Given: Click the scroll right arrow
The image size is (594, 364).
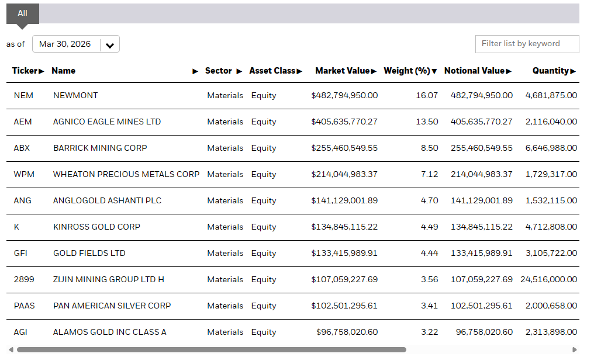Looking at the screenshot, I should [575, 349].
